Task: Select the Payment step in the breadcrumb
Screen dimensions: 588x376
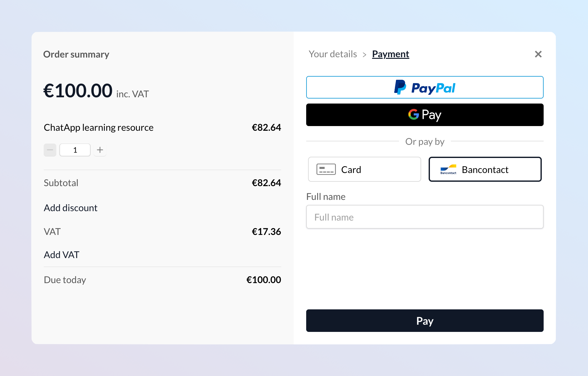Action: (x=390, y=54)
